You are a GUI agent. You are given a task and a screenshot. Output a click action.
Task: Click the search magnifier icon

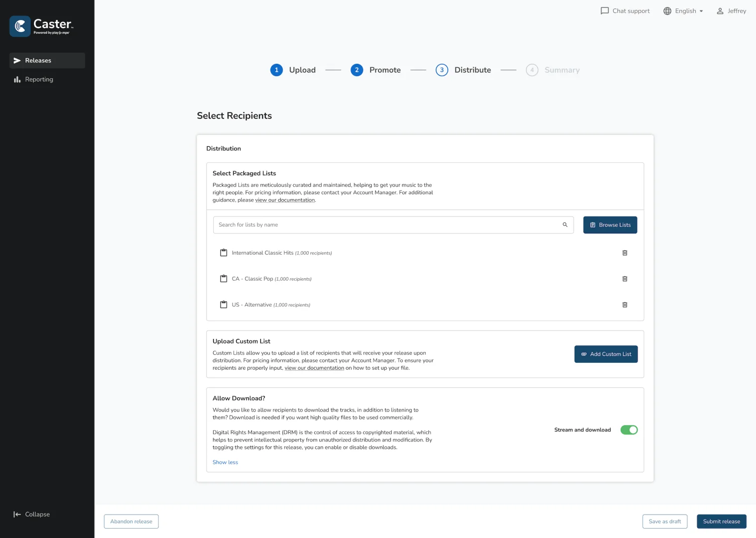coord(565,225)
